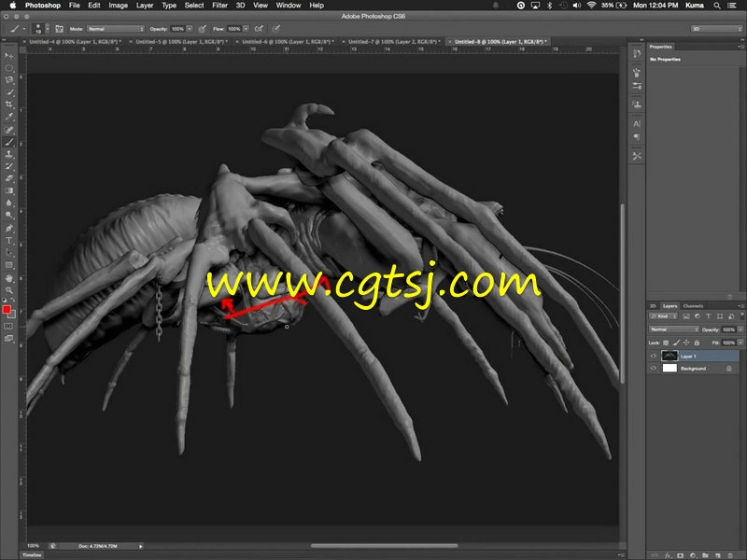Viewport: 747px width, 560px height.
Task: Change the screen mode
Action: (x=8, y=339)
